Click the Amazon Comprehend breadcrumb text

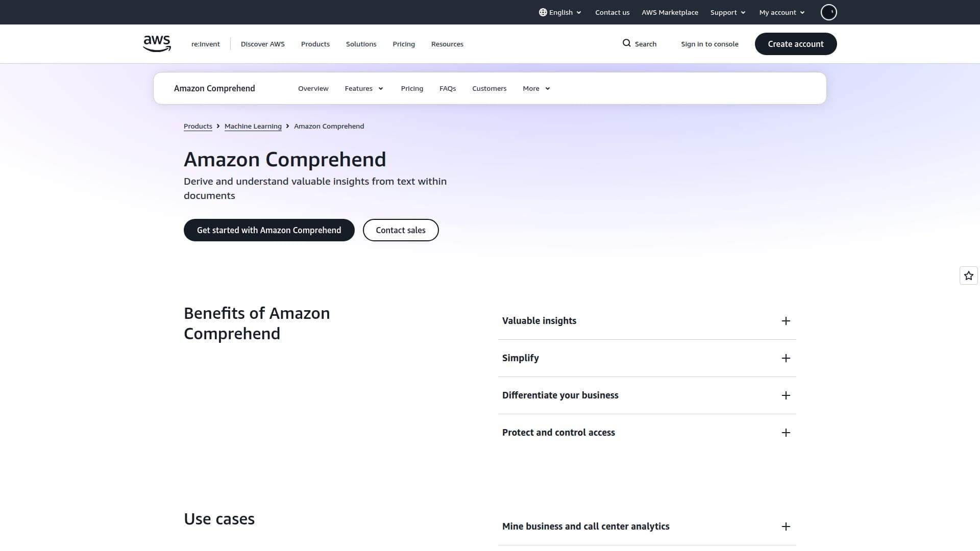click(x=329, y=126)
